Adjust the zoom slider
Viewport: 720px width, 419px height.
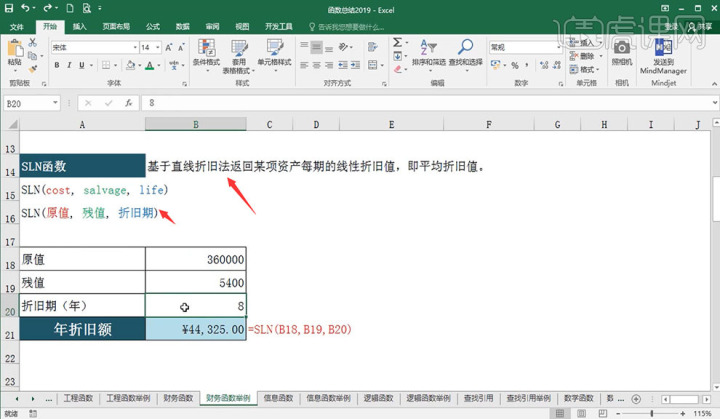[x=652, y=413]
